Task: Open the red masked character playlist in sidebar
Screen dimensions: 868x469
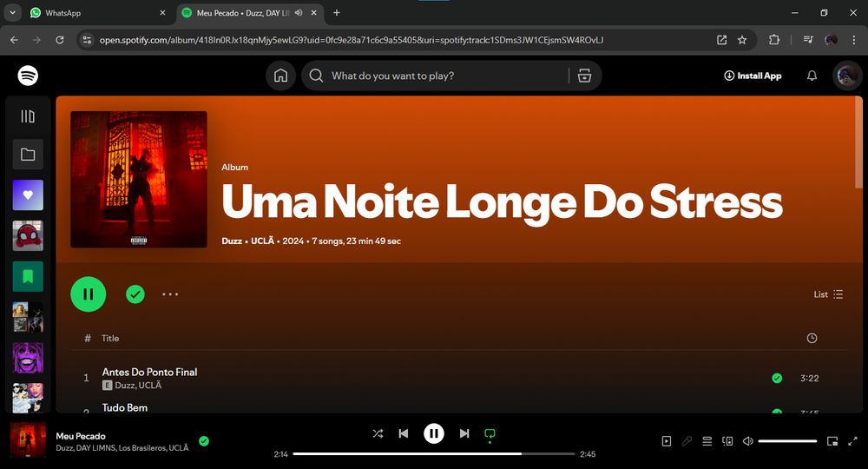Action: pyautogui.click(x=28, y=236)
